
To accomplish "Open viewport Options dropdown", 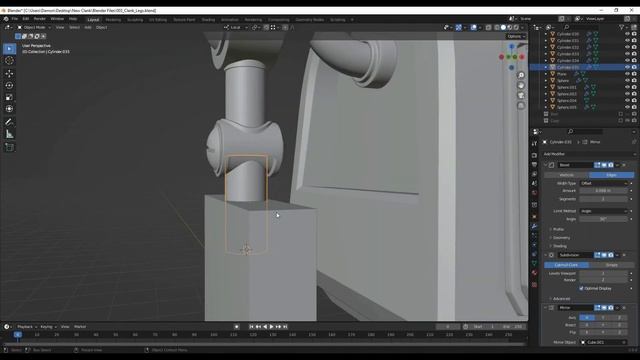I will [516, 36].
